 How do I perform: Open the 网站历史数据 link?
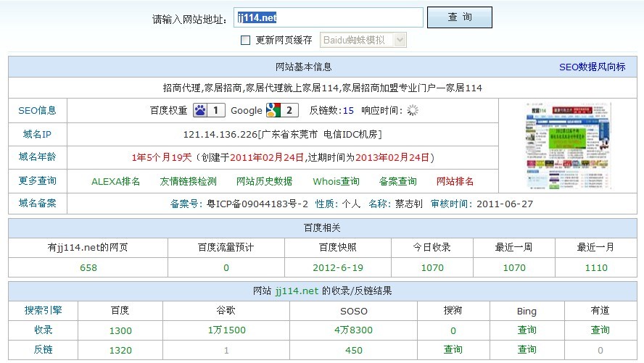[x=264, y=181]
